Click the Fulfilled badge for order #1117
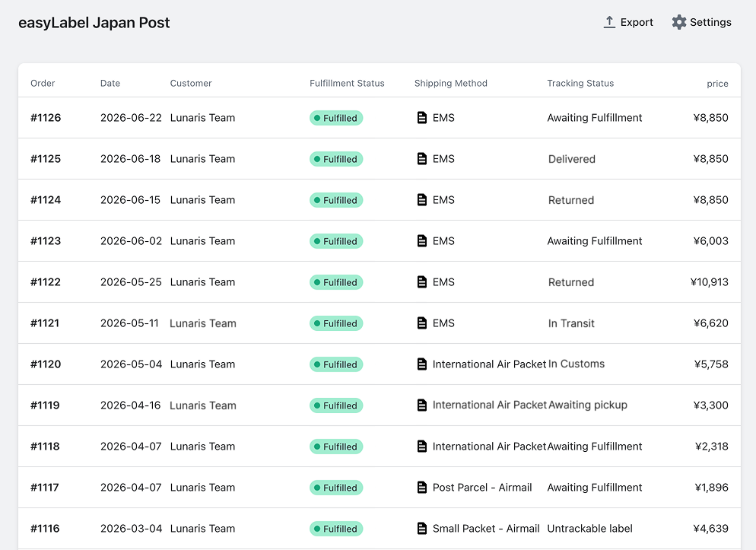This screenshot has height=550, width=756. tap(336, 488)
